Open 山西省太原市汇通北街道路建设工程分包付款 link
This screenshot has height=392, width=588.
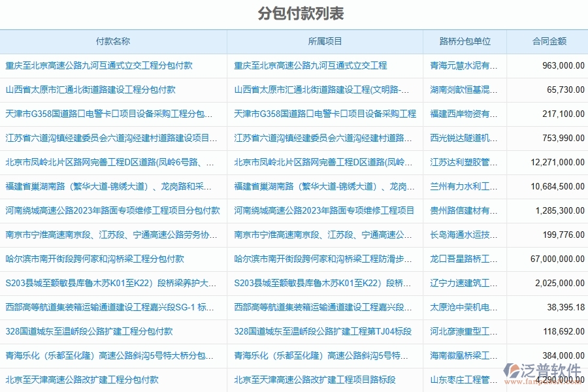click(88, 90)
